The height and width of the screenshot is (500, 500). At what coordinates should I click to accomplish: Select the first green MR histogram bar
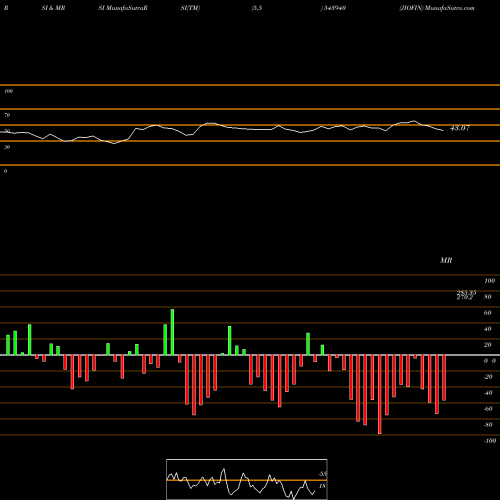coord(8,345)
